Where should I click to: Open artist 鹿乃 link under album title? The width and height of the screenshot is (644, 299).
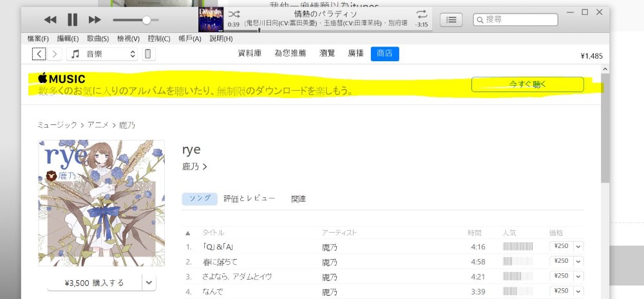(194, 167)
